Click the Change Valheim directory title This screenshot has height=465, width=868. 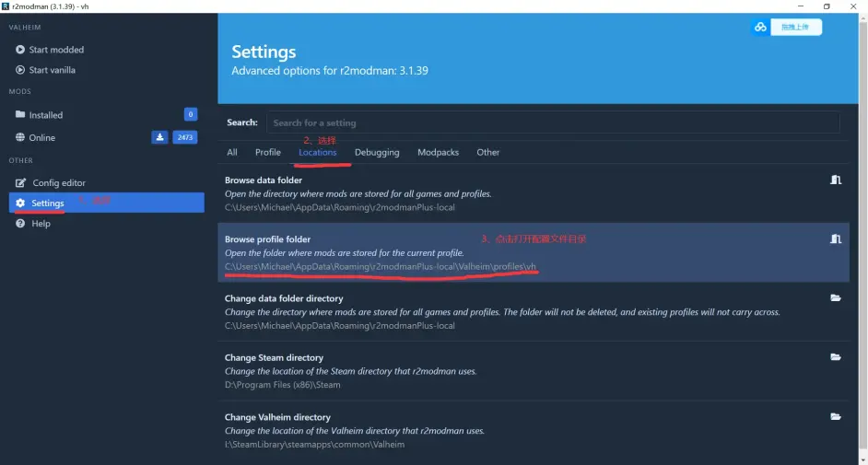[x=277, y=417]
